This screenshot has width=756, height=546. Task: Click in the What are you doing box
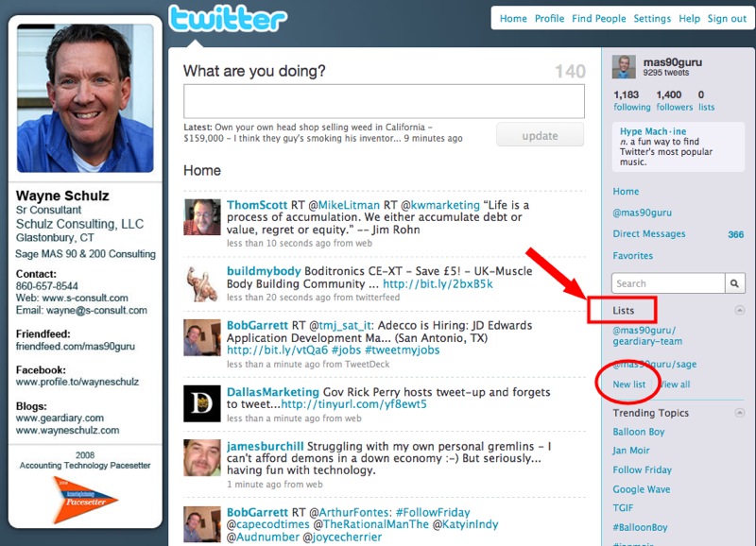(x=384, y=101)
